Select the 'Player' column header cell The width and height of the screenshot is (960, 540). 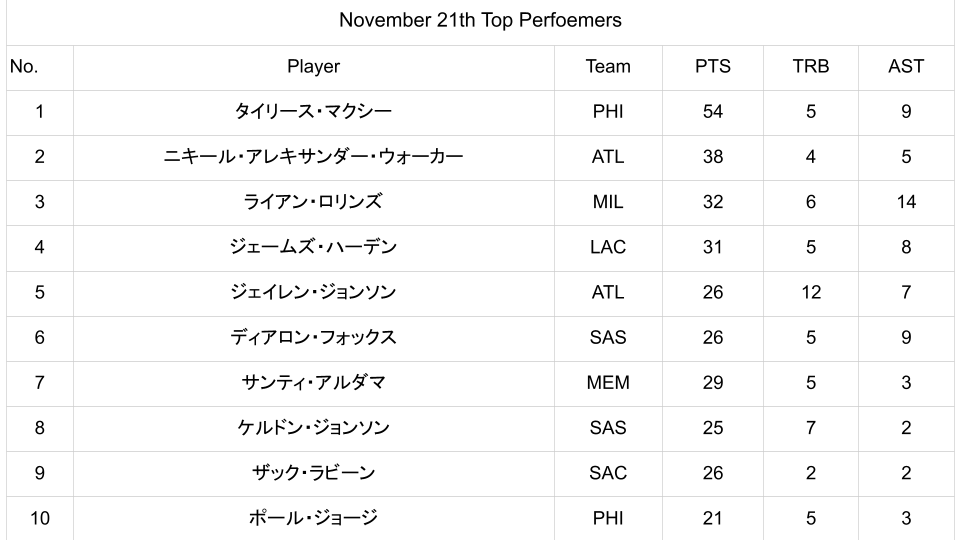[x=313, y=67]
